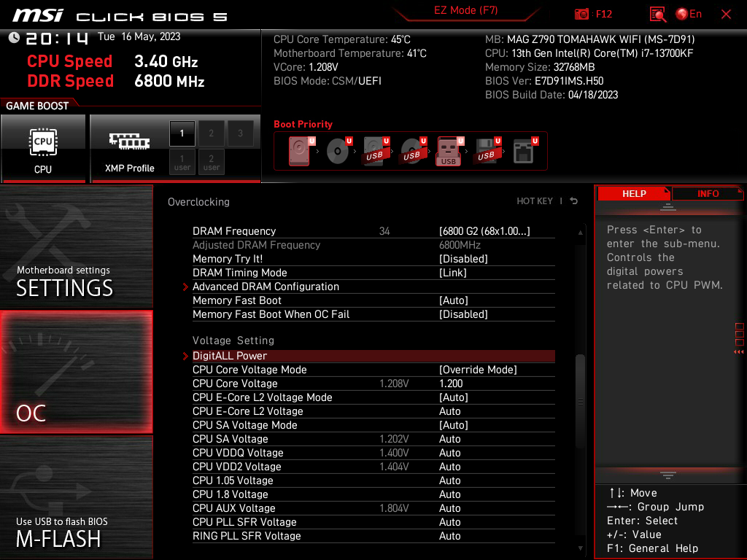Click the GAME BOOST label

[x=37, y=106]
